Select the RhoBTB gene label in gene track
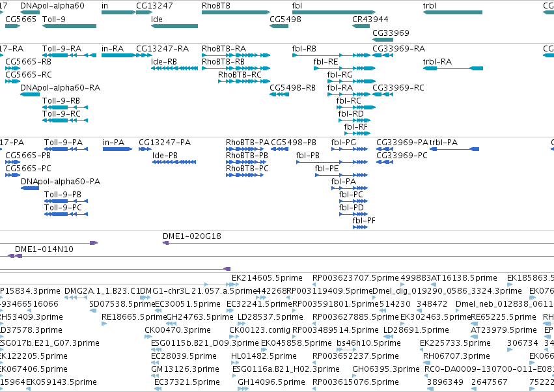This screenshot has height=392, width=554. (216, 6)
